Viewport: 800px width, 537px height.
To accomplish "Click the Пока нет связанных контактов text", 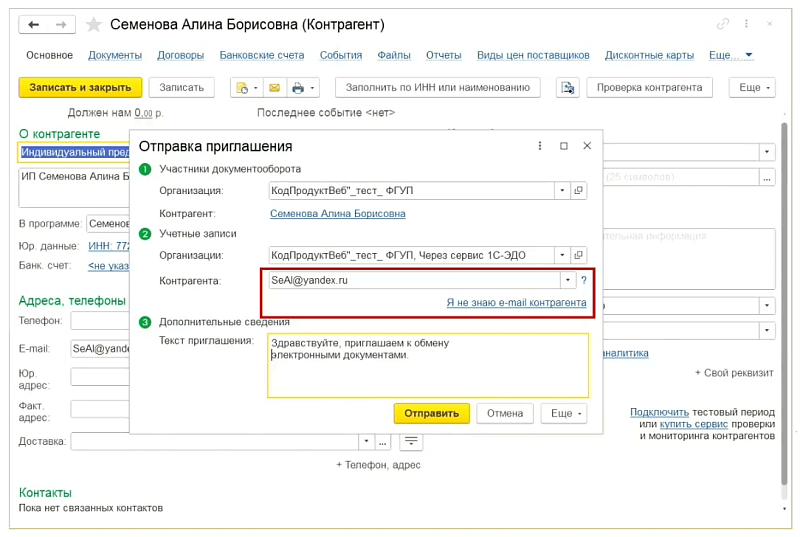I will pos(91,508).
